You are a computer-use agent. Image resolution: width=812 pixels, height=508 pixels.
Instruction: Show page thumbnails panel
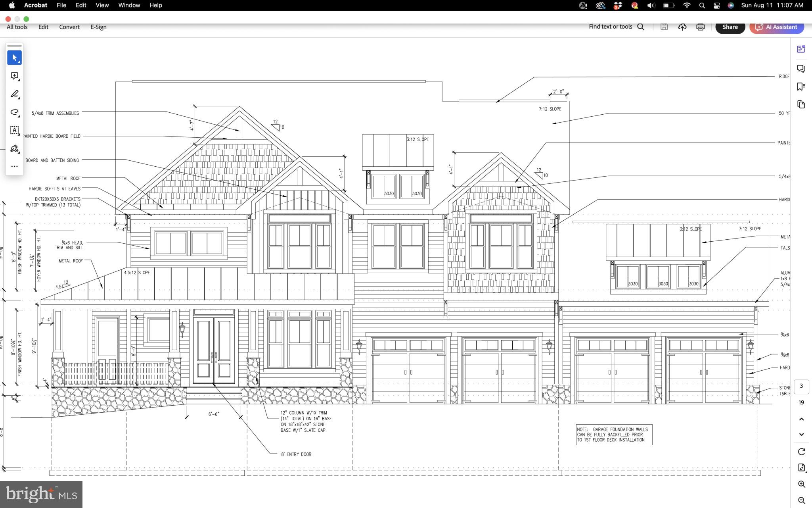click(801, 104)
